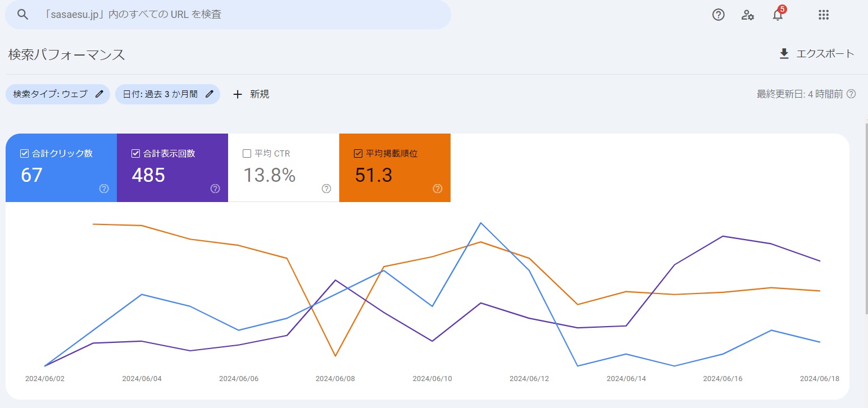Uncheck the 合計表示回数 checkbox

point(135,153)
